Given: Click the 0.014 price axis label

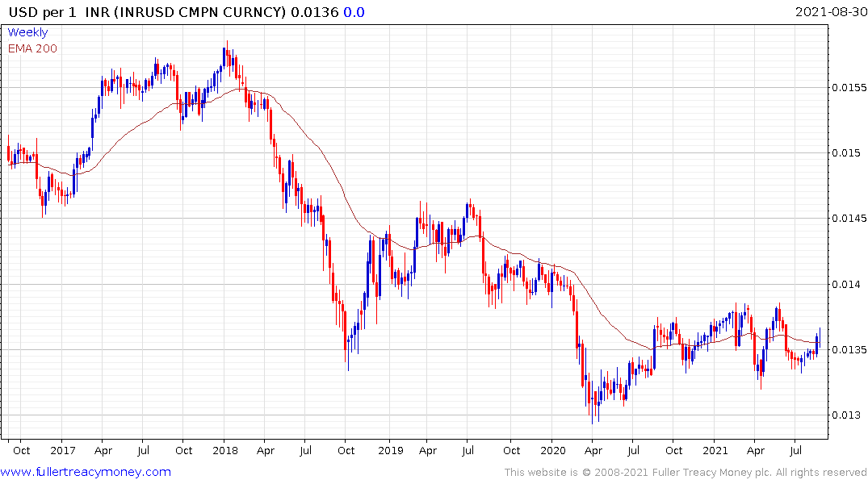Looking at the screenshot, I should (x=846, y=284).
